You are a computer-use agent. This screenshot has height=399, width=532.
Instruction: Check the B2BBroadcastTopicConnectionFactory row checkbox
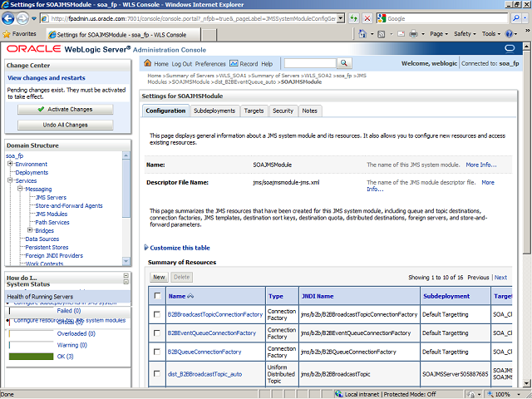point(157,315)
